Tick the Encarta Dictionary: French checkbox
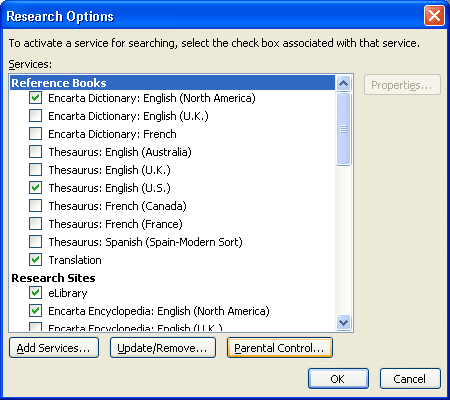The height and width of the screenshot is (400, 450). pos(35,134)
